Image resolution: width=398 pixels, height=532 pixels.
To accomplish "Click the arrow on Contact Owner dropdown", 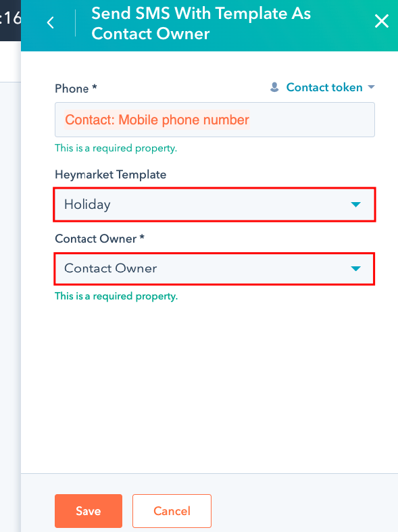I will 355,269.
